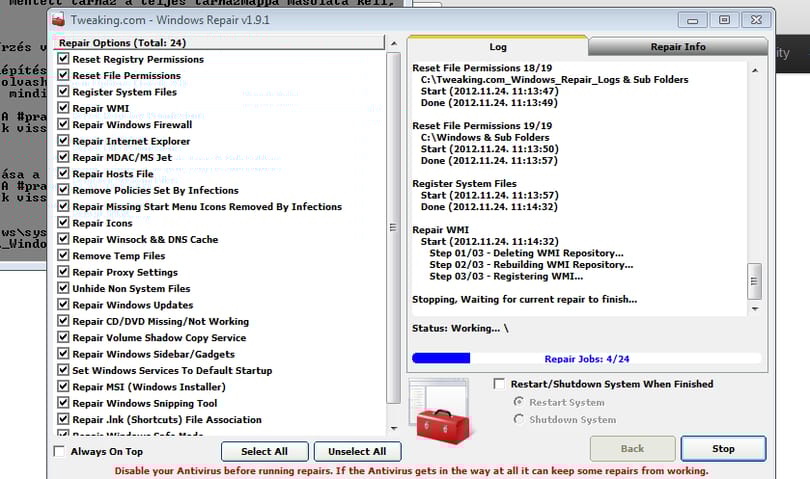Toggle Repair MSI (Windows Installer)
Viewport: 810px width, 479px height.
[63, 386]
